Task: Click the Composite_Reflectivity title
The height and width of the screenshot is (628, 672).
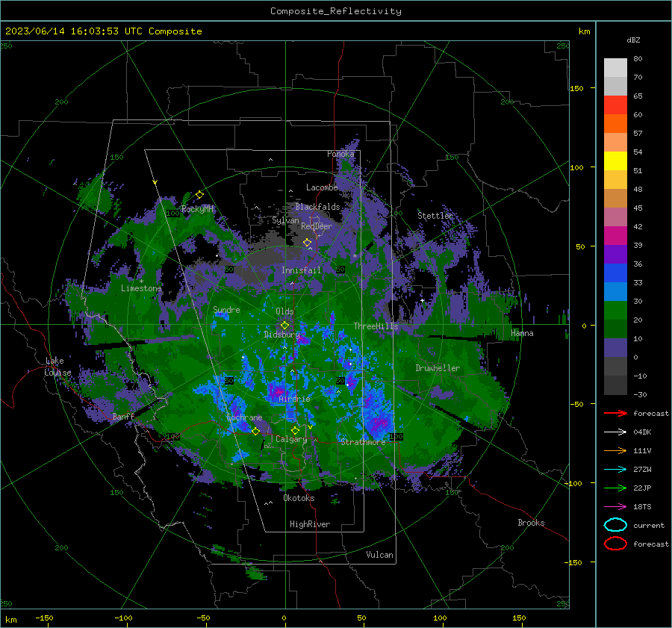Action: [x=335, y=11]
